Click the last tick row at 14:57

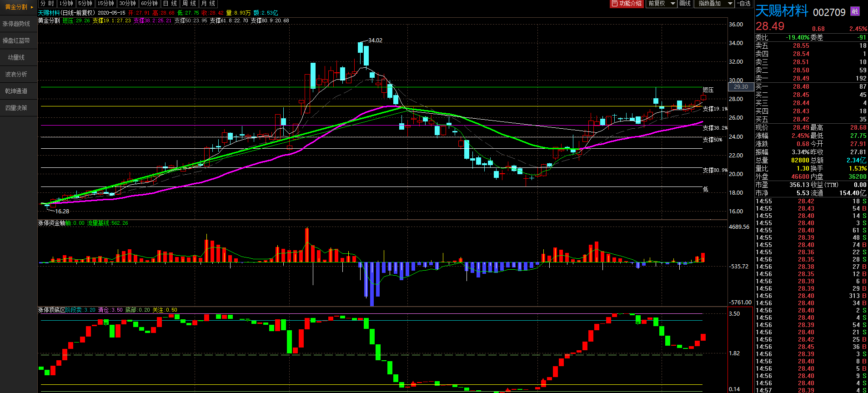811,390
